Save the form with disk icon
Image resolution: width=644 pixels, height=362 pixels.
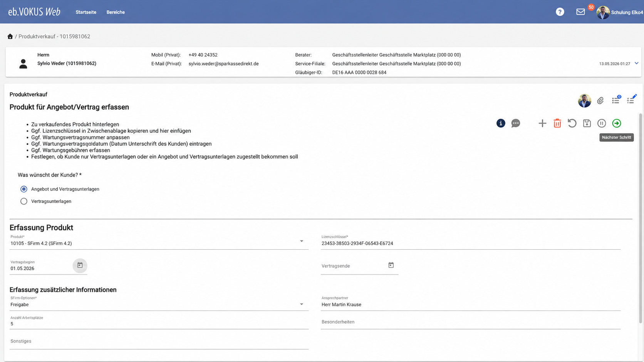(x=587, y=123)
